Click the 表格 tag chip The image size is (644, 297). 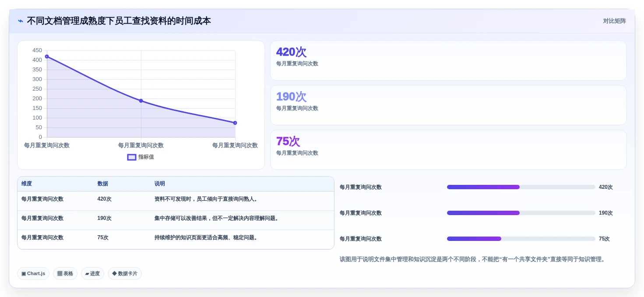[65, 273]
